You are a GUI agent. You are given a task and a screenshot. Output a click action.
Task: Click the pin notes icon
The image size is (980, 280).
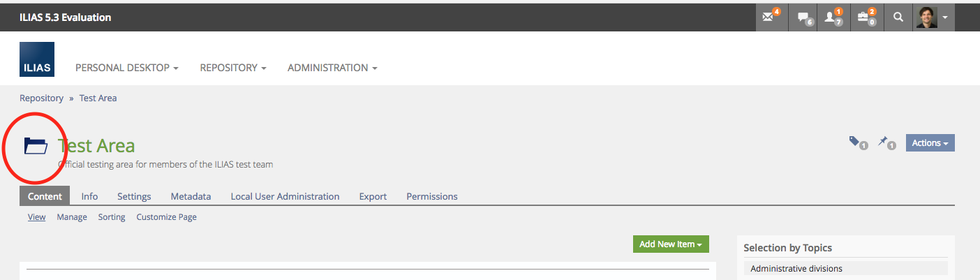[884, 142]
